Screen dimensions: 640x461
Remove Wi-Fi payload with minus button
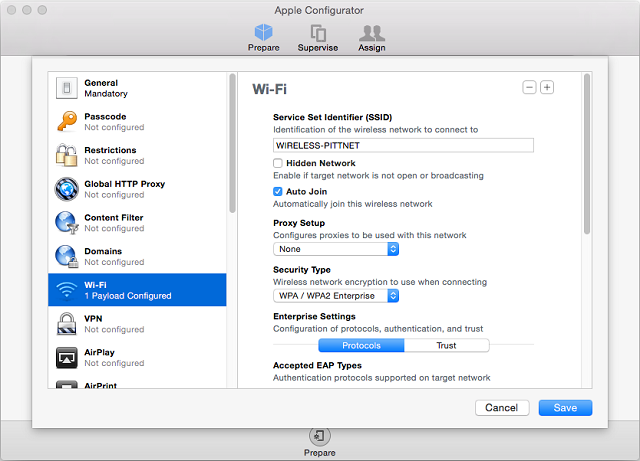529,87
